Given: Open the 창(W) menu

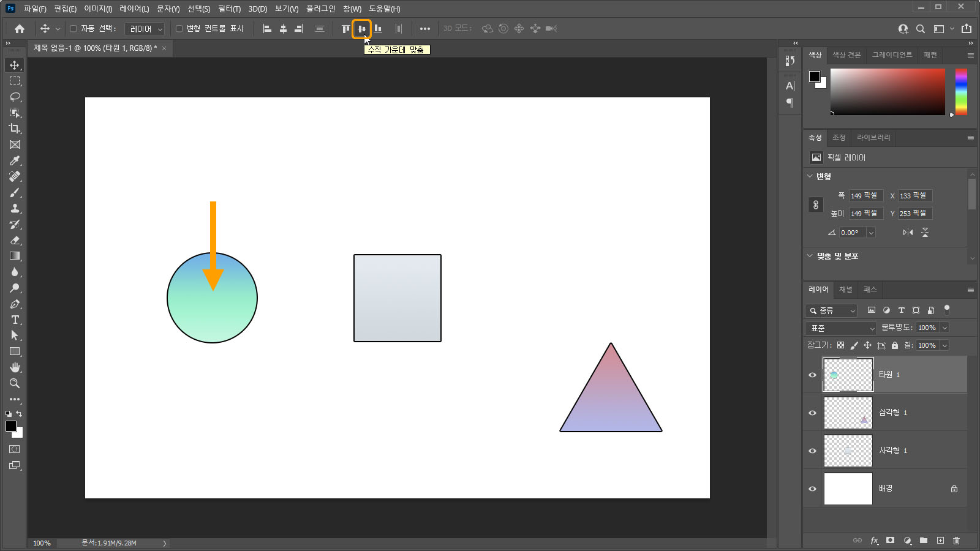Looking at the screenshot, I should [352, 9].
